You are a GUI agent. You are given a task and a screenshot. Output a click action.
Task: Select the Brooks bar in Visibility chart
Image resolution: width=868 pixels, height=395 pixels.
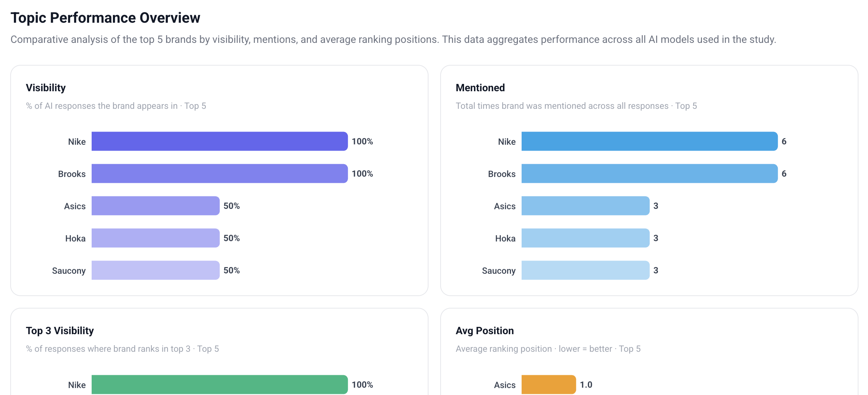tap(219, 174)
